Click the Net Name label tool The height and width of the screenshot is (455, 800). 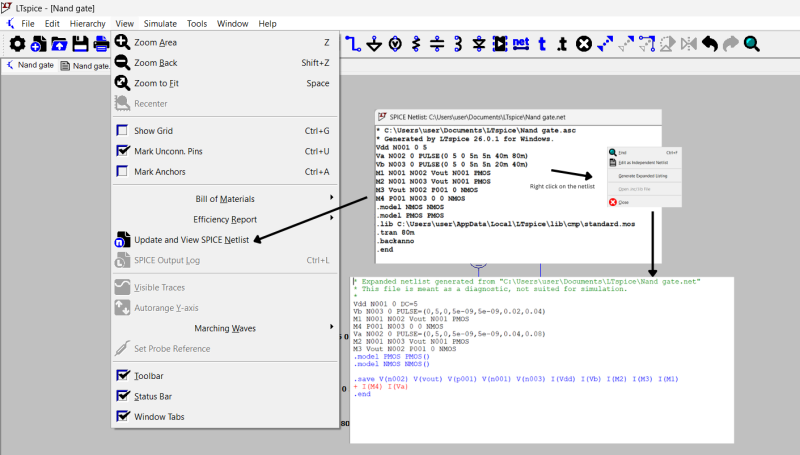tap(520, 43)
